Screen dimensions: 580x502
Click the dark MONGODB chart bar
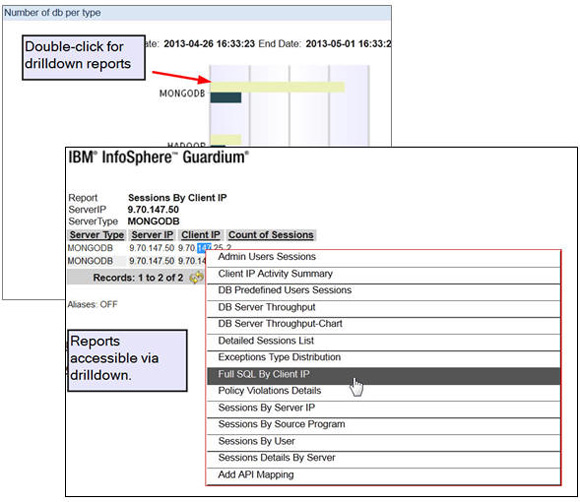tap(226, 98)
